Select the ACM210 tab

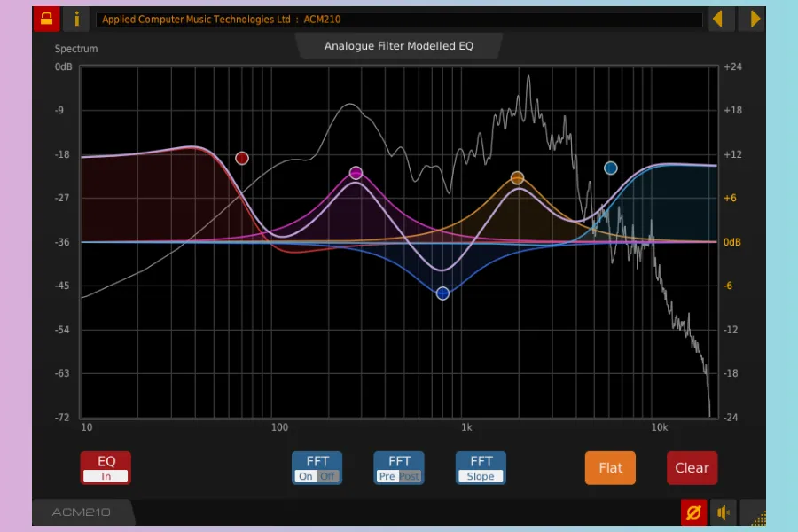[x=82, y=512]
